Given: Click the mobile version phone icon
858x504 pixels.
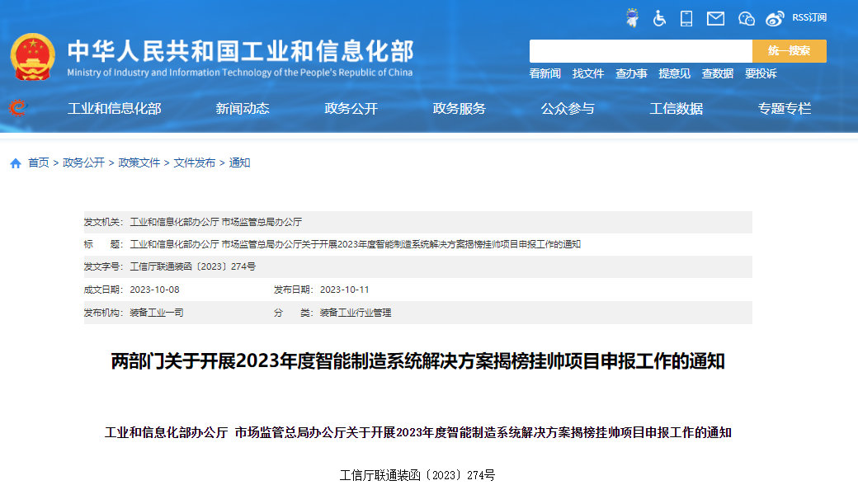Looking at the screenshot, I should 686,17.
